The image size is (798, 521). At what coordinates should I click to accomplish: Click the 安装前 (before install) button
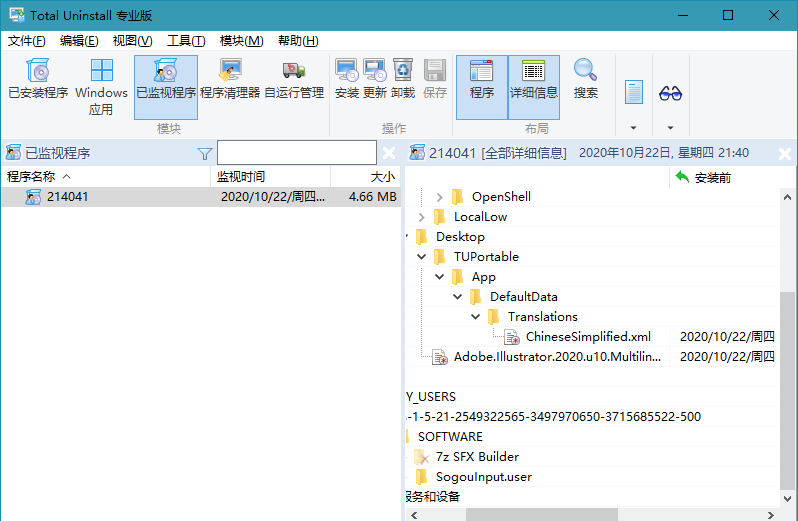(x=703, y=178)
